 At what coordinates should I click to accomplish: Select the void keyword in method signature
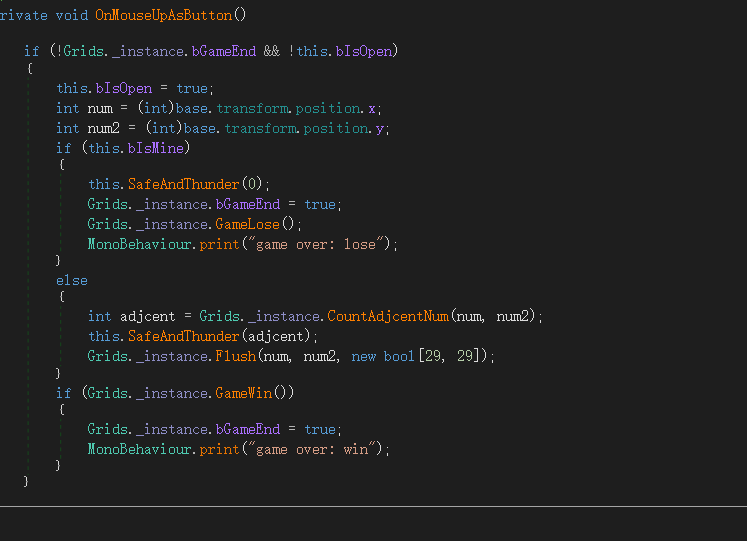click(71, 15)
